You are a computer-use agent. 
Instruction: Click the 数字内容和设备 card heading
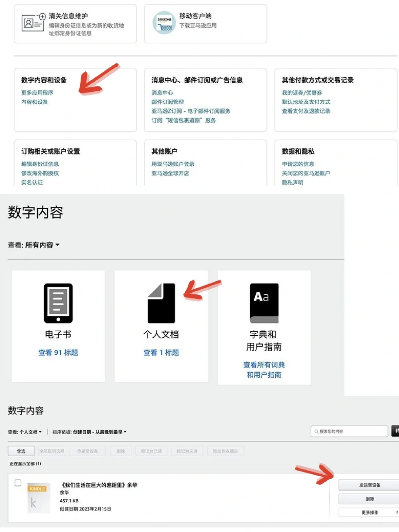pos(44,80)
